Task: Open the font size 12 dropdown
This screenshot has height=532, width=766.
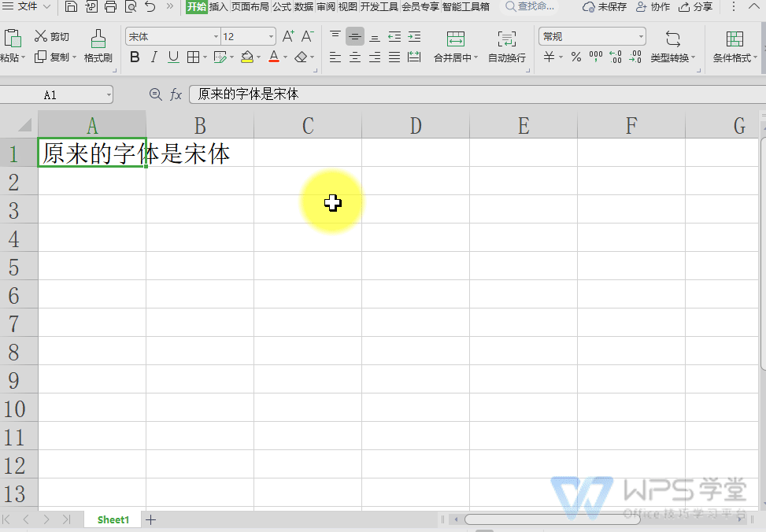Action: tap(271, 37)
